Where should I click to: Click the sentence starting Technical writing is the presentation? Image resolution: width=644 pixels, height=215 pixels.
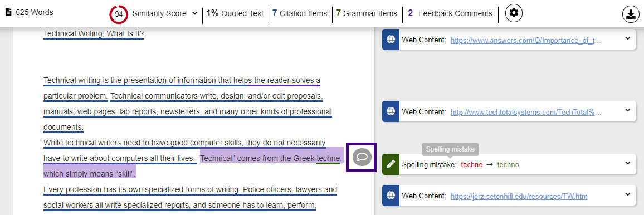(182, 80)
